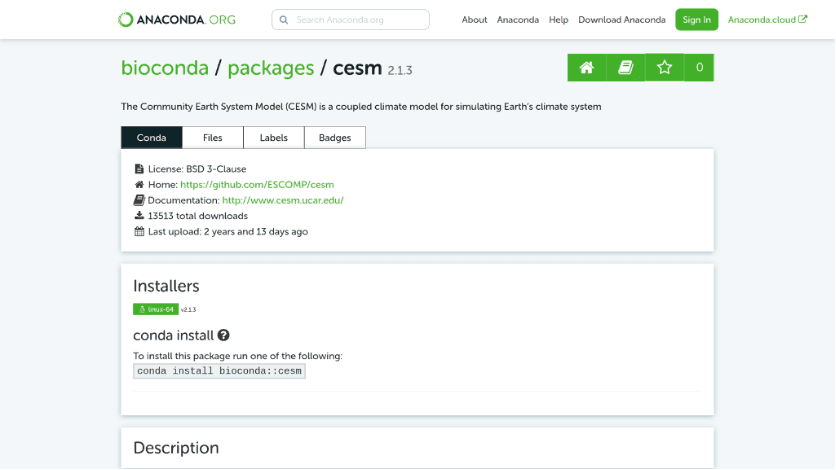
Task: Click the download icon beside total downloads
Action: (139, 215)
